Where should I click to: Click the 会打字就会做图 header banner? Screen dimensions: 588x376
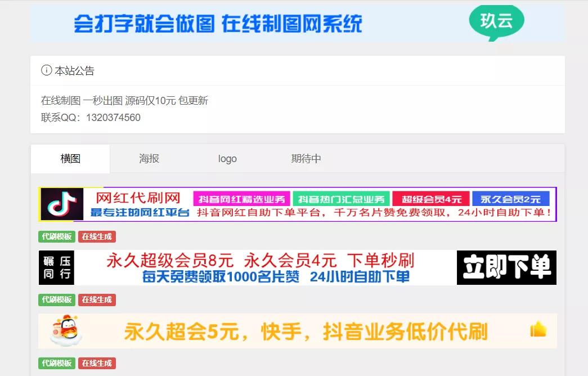tap(297, 23)
